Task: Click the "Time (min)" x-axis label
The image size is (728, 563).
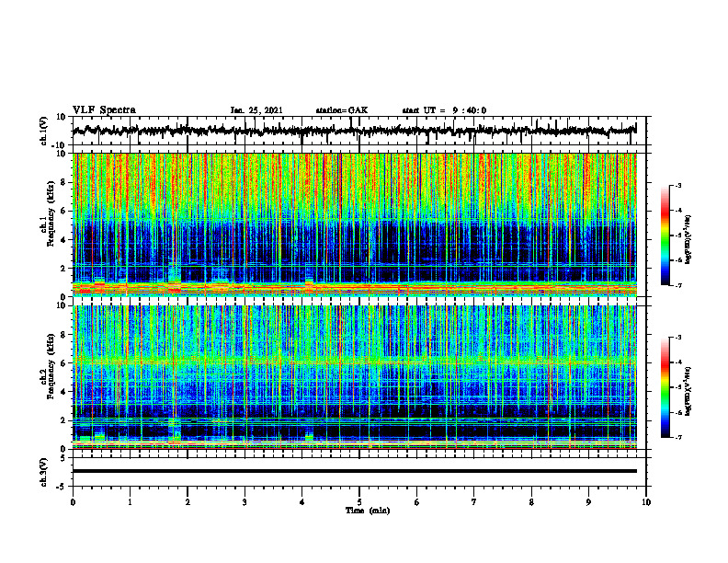Action: point(368,511)
